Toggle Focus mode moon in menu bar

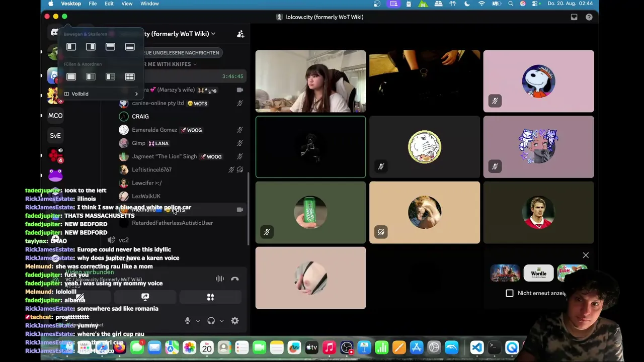[x=467, y=4]
